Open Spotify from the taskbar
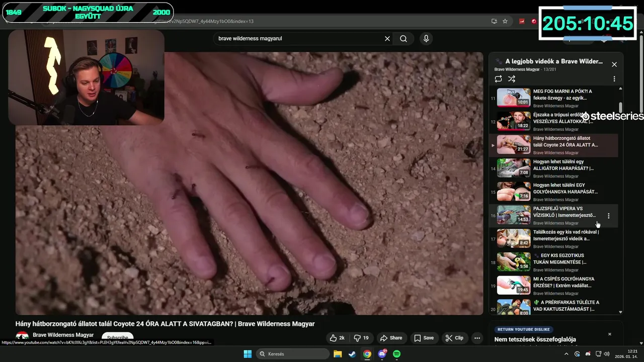Viewport: 644px width, 362px height. 396,354
